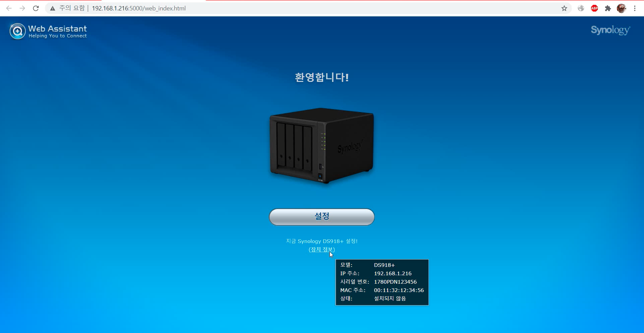Click the 주의 요함 security label
Screen dimensions: 644x333
72,8
